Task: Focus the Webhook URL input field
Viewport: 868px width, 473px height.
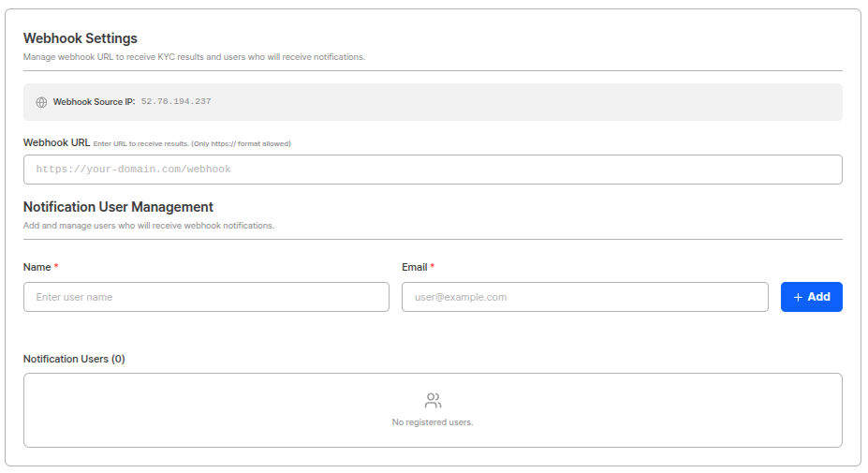Action: (433, 170)
